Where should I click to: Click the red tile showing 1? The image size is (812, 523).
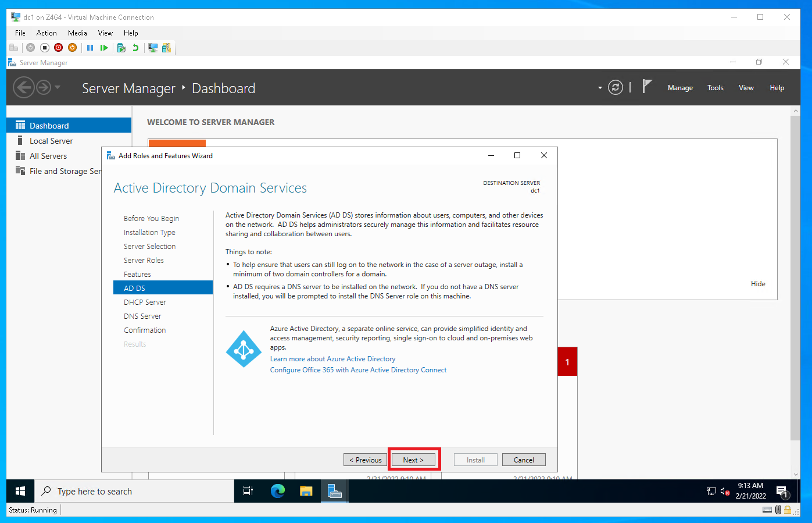pyautogui.click(x=567, y=361)
